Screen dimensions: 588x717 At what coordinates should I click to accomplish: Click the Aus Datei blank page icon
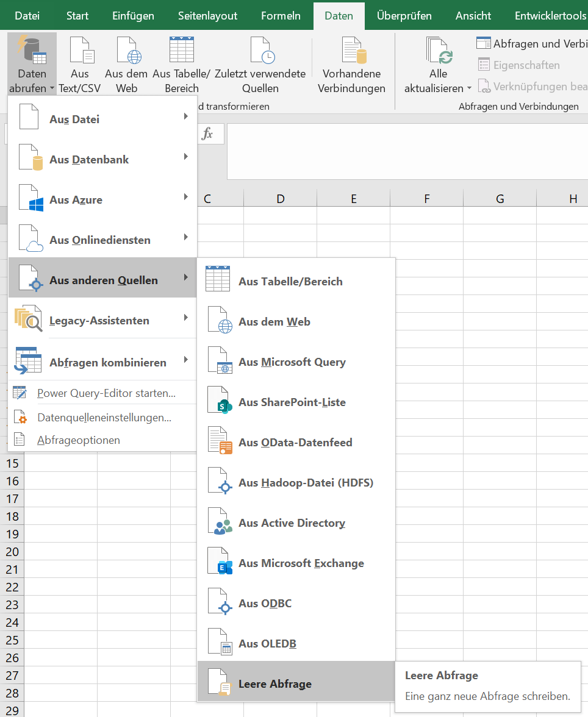[29, 116]
